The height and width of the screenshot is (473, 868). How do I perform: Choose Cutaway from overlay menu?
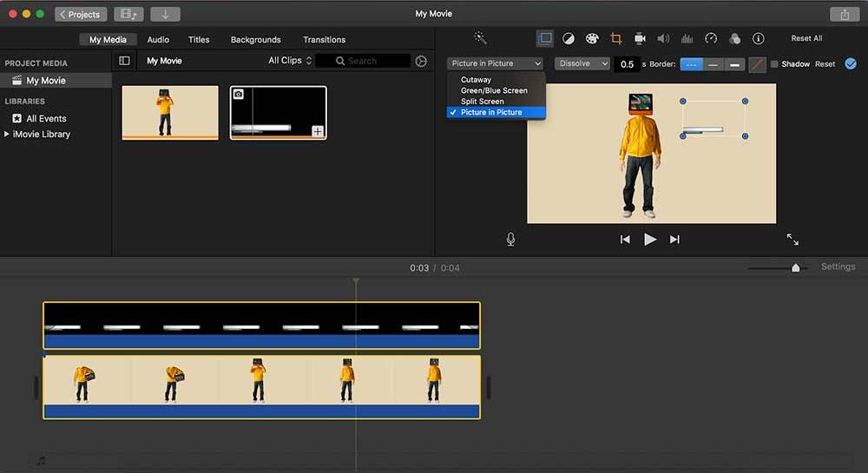pos(476,80)
